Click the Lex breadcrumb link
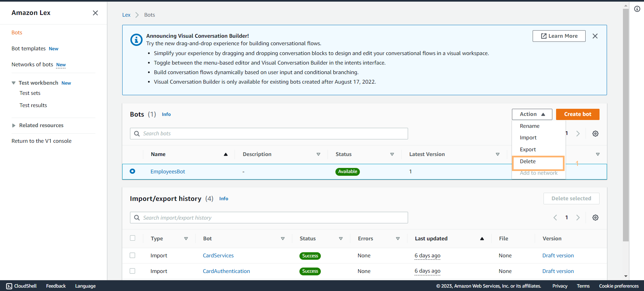644x291 pixels. pos(126,15)
